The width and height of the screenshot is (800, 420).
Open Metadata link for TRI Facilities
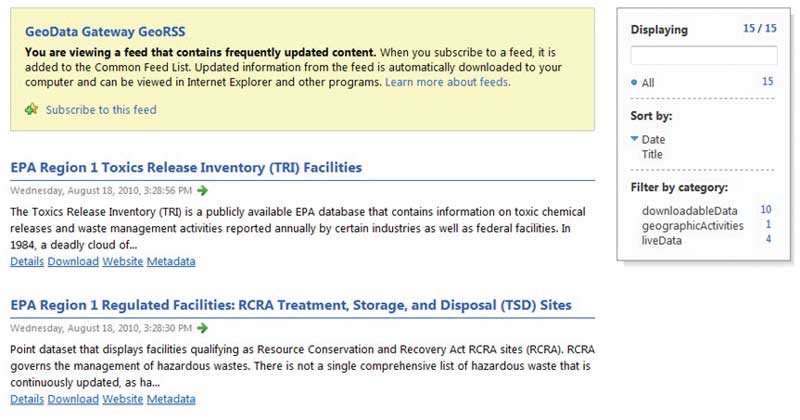click(x=171, y=262)
